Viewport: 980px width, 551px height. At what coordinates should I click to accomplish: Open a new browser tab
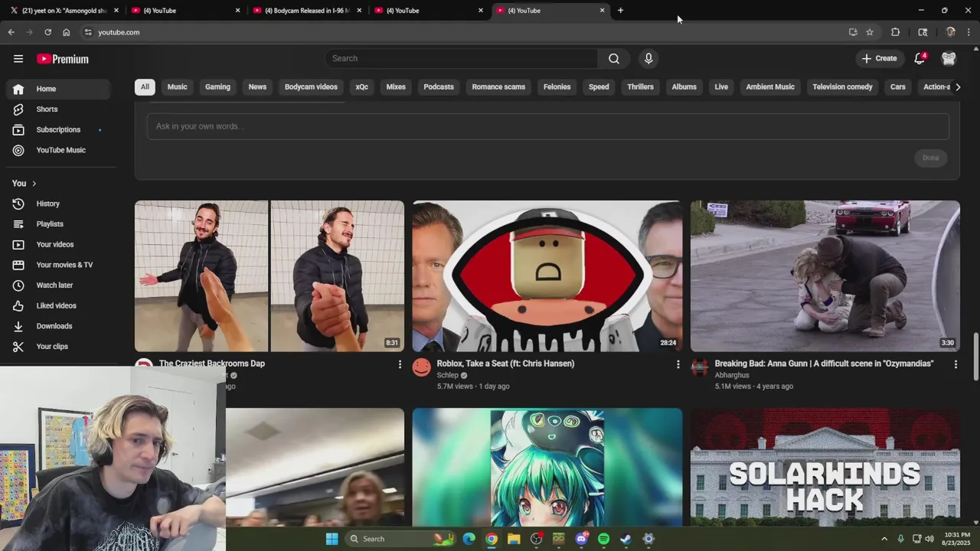click(x=620, y=11)
